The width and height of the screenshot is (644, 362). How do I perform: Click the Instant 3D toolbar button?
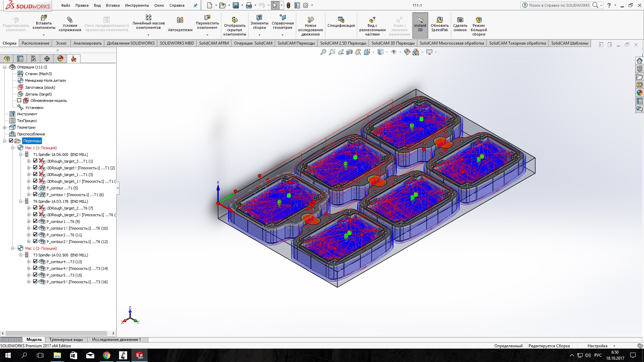pyautogui.click(x=420, y=24)
